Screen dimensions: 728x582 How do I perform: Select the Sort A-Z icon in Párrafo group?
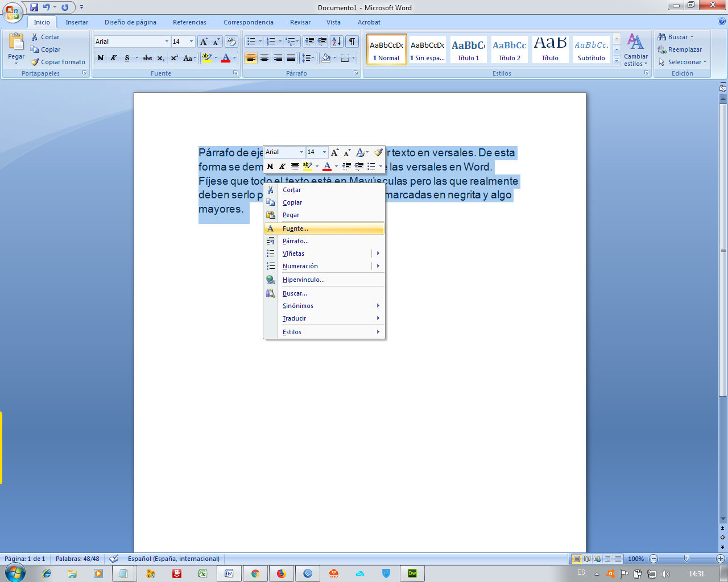[x=337, y=42]
